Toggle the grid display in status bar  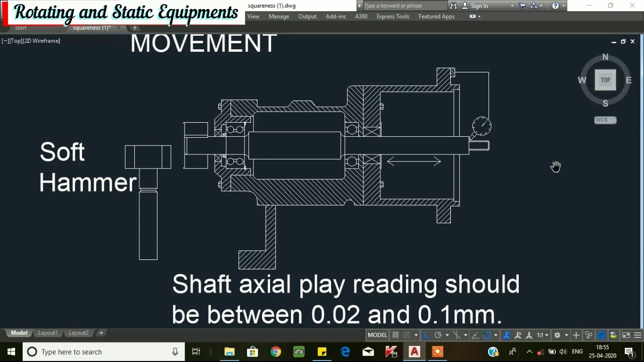395,335
